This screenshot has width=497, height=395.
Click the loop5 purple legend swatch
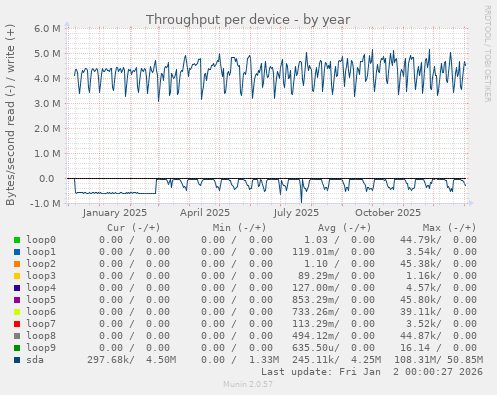(x=17, y=300)
